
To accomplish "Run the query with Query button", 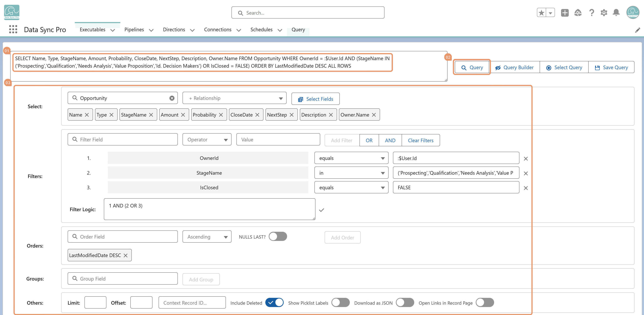I will (472, 67).
